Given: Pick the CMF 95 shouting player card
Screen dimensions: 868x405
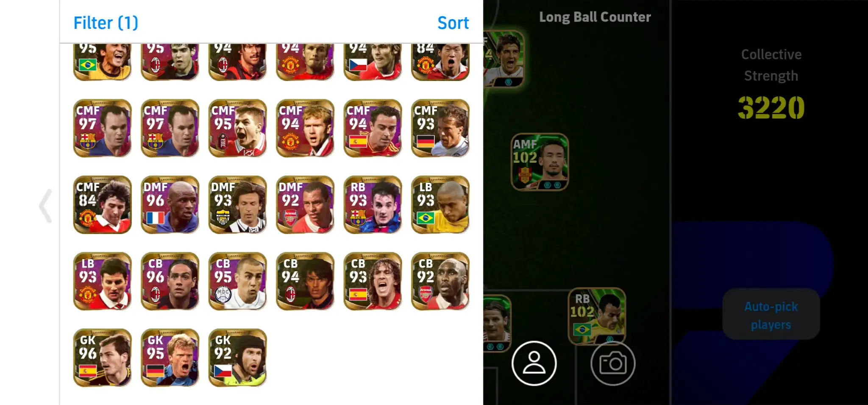Looking at the screenshot, I should 237,128.
